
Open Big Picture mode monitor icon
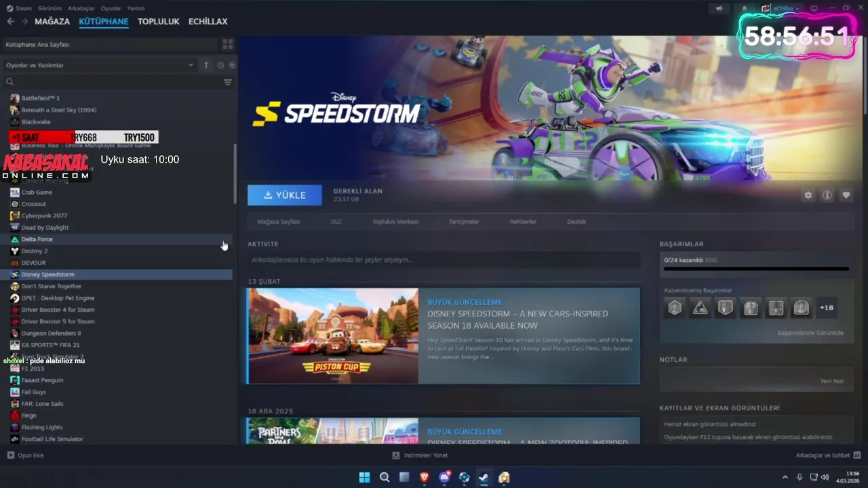click(814, 8)
